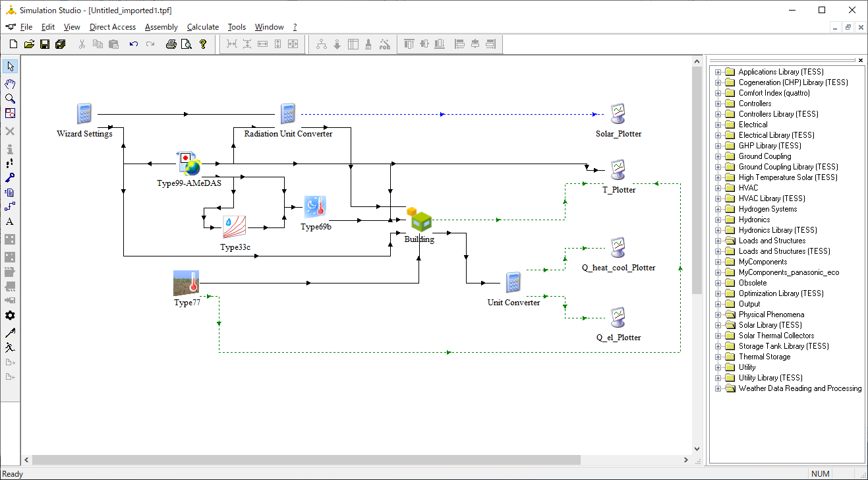Expand the HVAC library folder
This screenshot has width=868, height=480.
(718, 188)
